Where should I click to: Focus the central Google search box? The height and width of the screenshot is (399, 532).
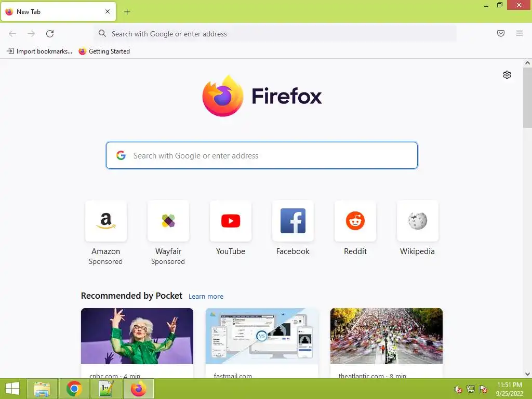[262, 155]
